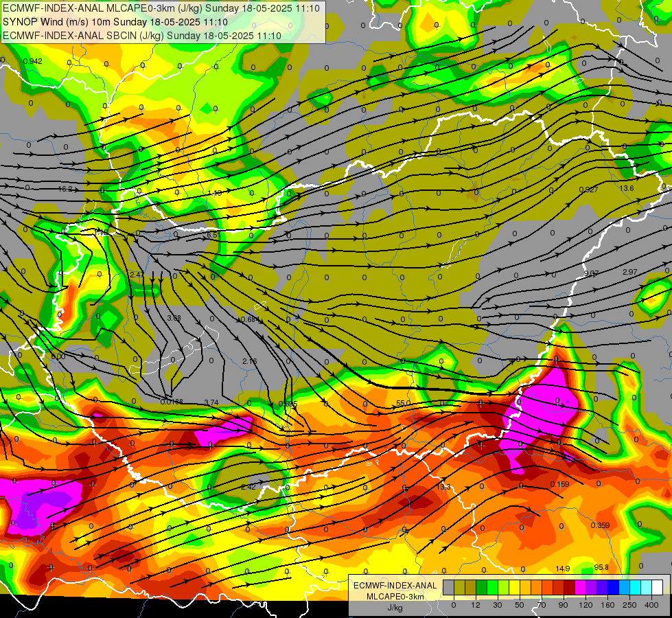Click the map value '2.97'
Image resolution: width=672 pixels, height=618 pixels.
click(630, 272)
